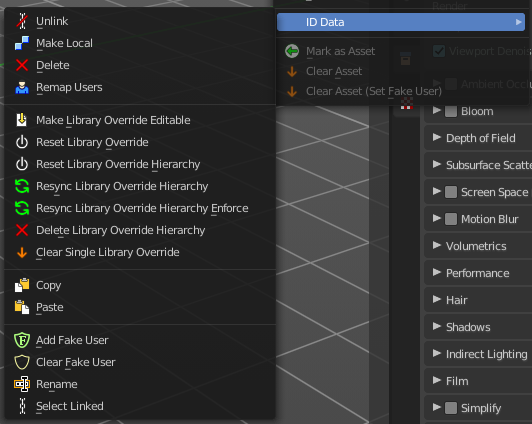This screenshot has height=424, width=532.
Task: Expand the Film panel arrow
Action: (437, 380)
